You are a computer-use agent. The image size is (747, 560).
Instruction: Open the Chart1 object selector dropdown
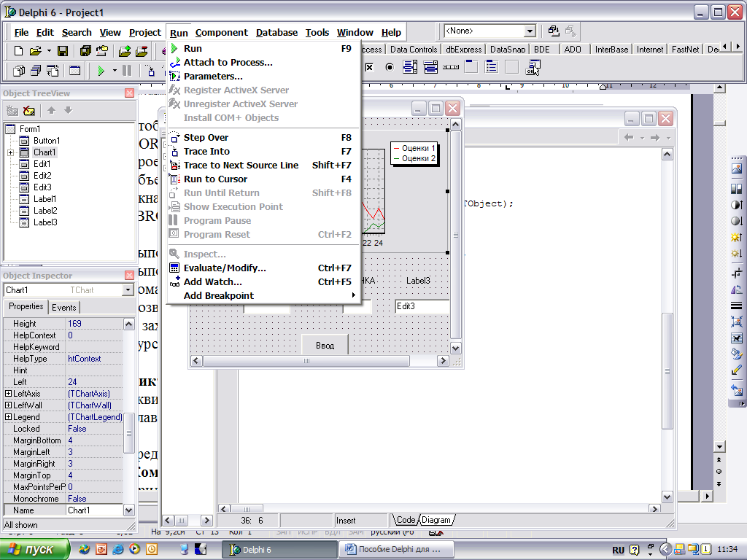pos(128,290)
